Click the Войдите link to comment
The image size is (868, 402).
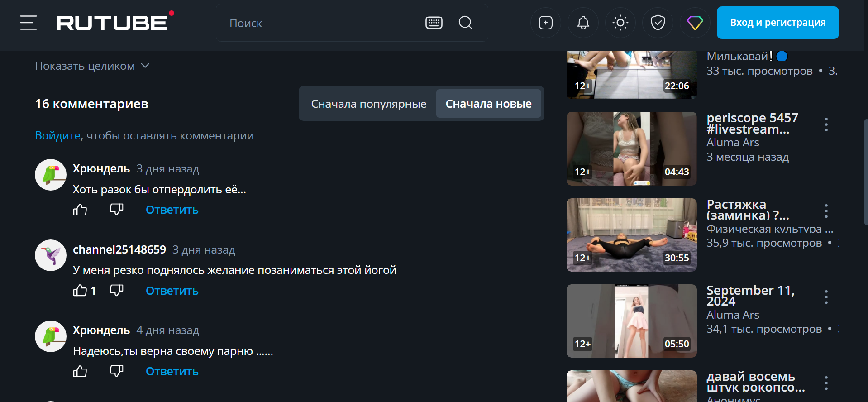click(x=58, y=136)
